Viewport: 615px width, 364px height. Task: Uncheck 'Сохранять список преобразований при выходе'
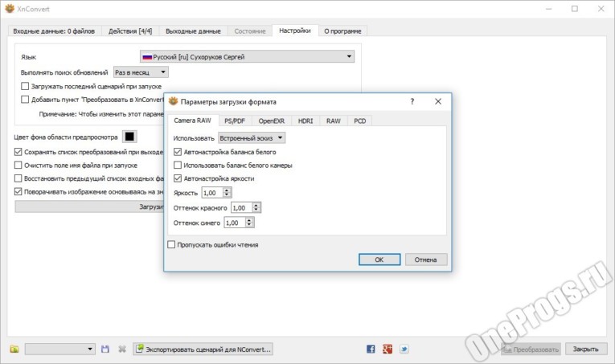[18, 152]
